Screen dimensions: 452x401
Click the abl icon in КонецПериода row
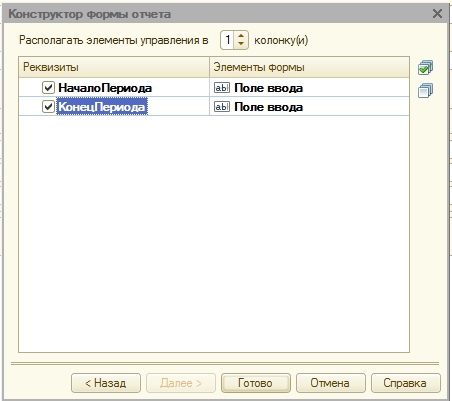(x=222, y=107)
